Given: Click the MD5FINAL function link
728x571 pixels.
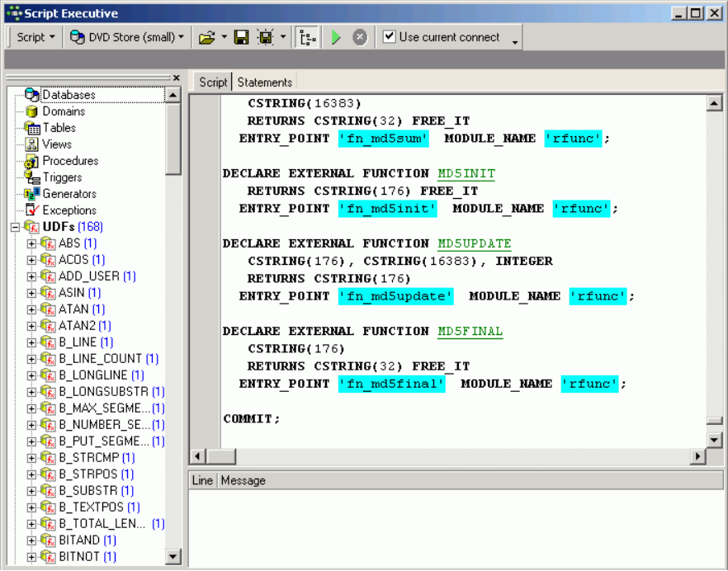Looking at the screenshot, I should [x=470, y=331].
